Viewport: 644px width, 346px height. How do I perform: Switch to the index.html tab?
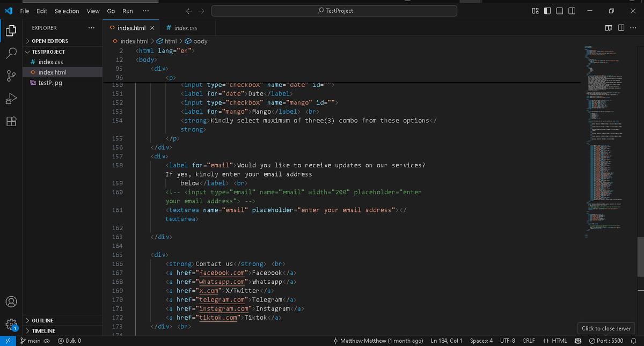click(131, 28)
